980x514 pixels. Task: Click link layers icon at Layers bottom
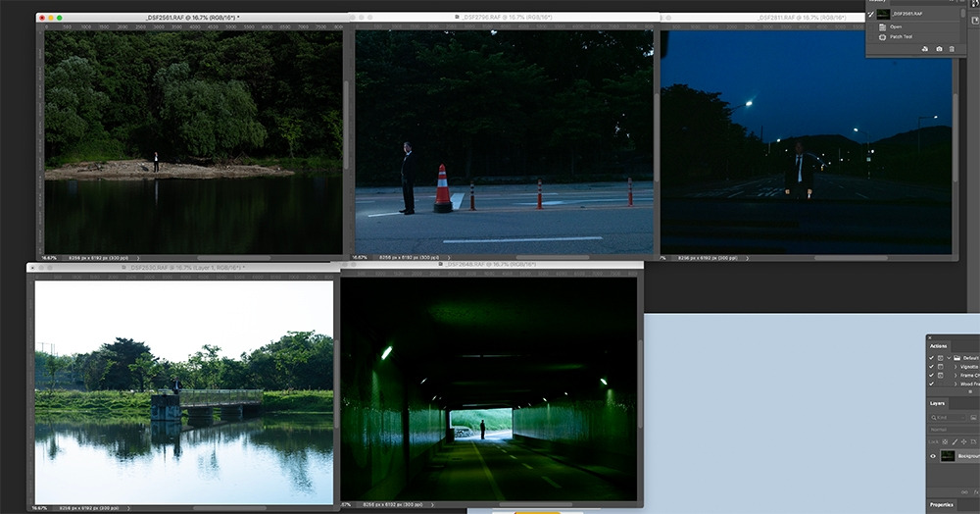click(x=964, y=492)
